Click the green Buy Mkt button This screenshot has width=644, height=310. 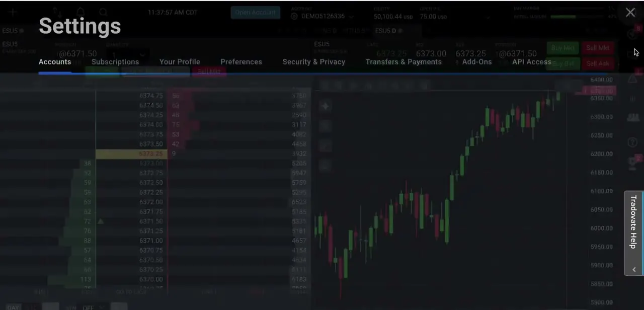click(562, 48)
